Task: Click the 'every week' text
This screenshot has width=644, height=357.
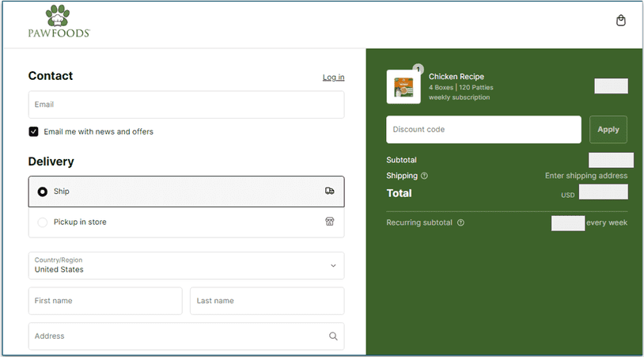Action: click(607, 222)
